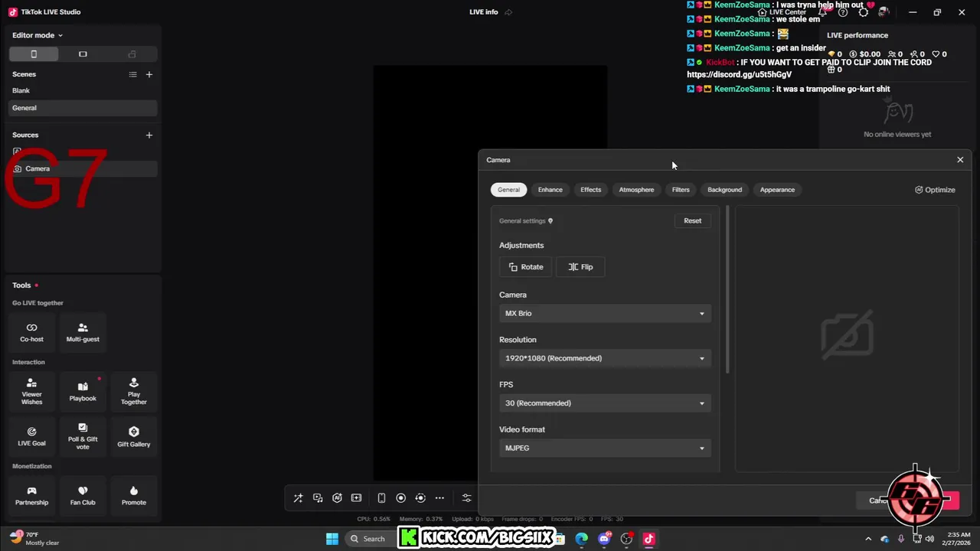Switch to the Effects tab
Screen dimensions: 980x551
point(590,190)
